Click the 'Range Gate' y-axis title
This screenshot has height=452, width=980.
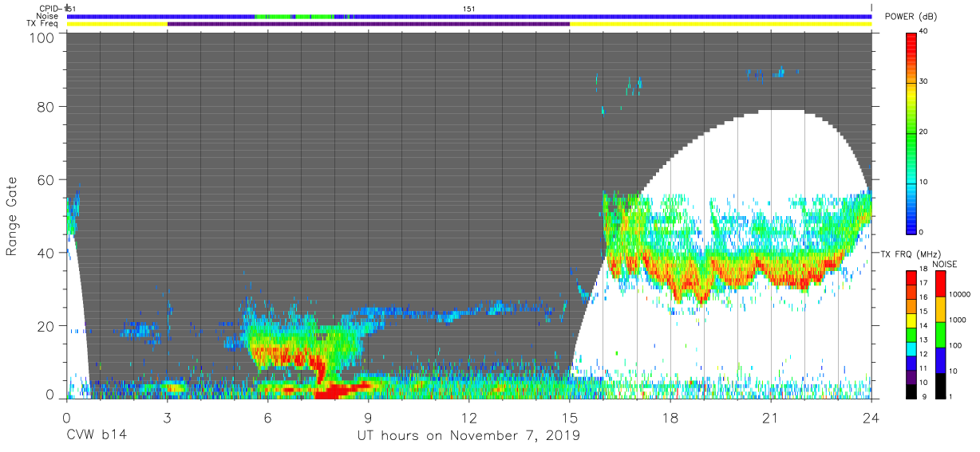[12, 217]
